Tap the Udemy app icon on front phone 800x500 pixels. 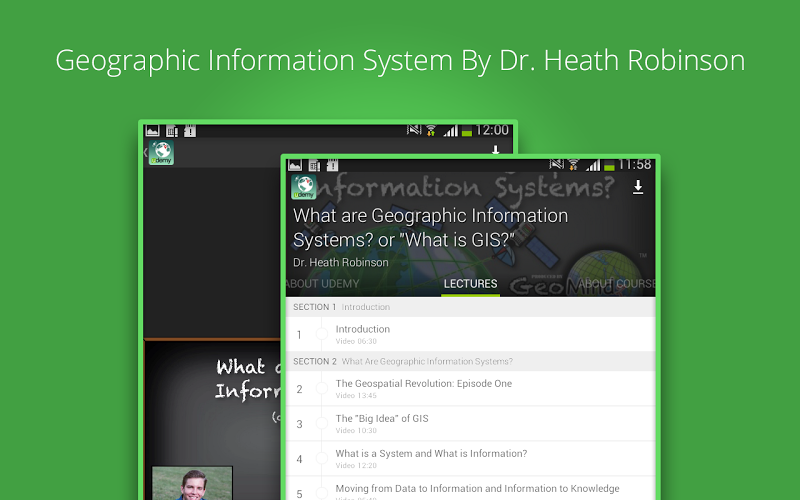304,188
